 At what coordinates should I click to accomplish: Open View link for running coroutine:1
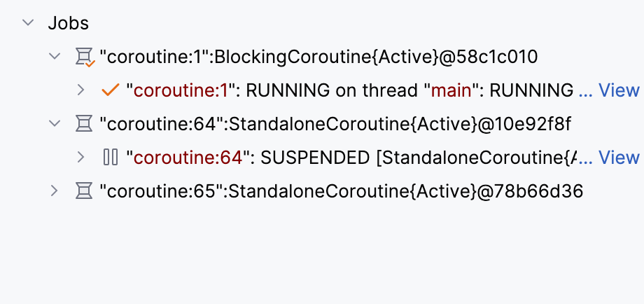point(619,90)
